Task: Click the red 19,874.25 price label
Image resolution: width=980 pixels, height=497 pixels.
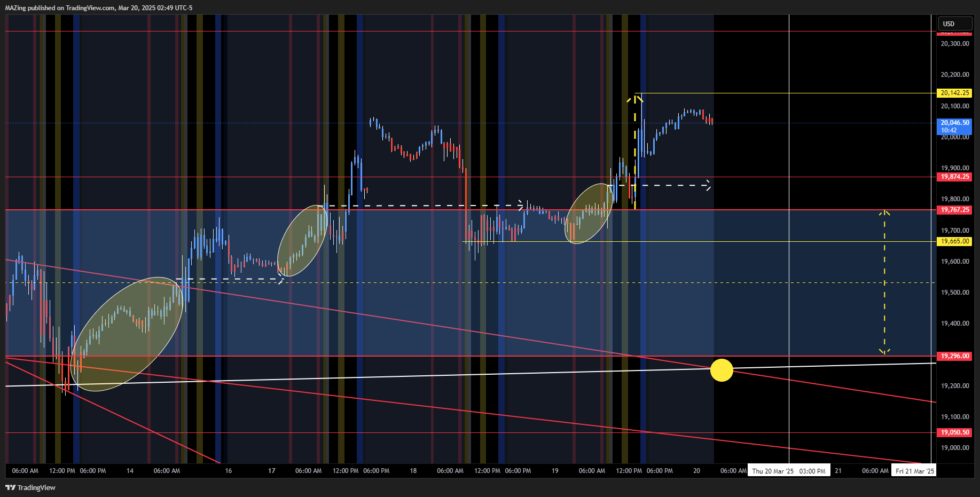Action: 955,177
